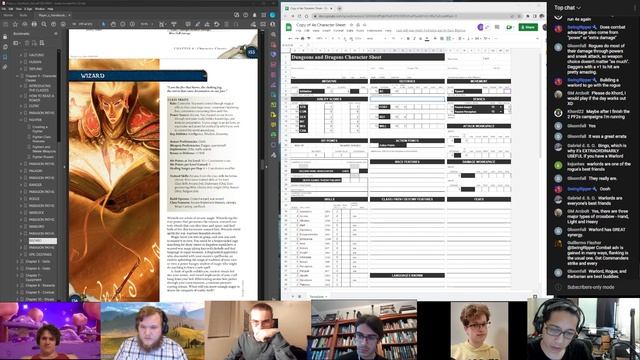640x360 pixels.
Task: Open the Attachments paperclip in left rail
Action: tap(5, 67)
